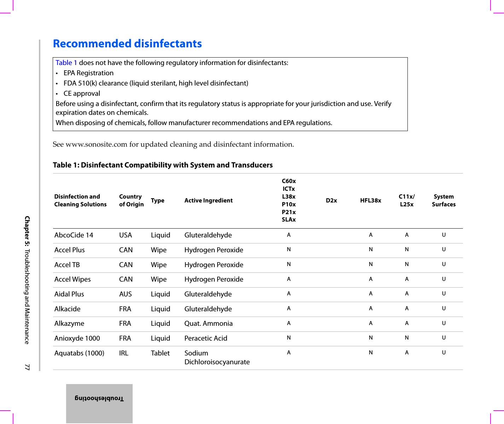Click 'AUS' in the Aidal Plus row
The image size is (504, 424).
[x=126, y=294]
